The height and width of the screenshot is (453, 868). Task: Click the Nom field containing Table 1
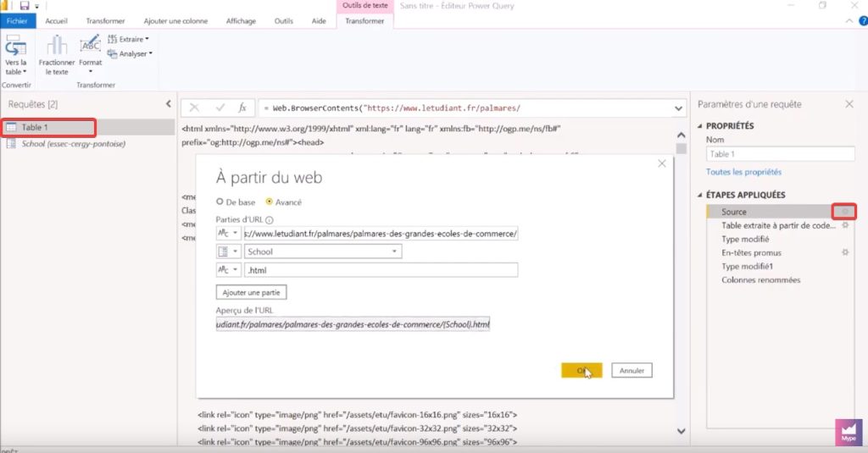780,154
